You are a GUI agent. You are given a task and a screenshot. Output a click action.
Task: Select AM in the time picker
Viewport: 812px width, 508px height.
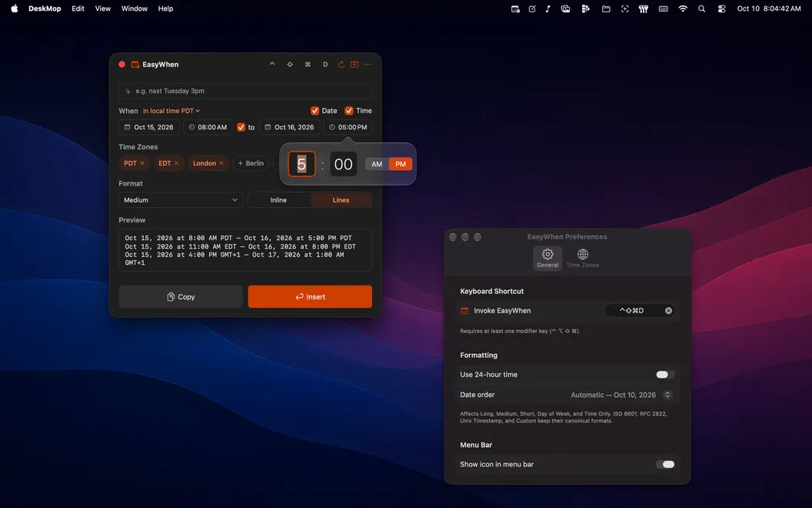coord(377,164)
